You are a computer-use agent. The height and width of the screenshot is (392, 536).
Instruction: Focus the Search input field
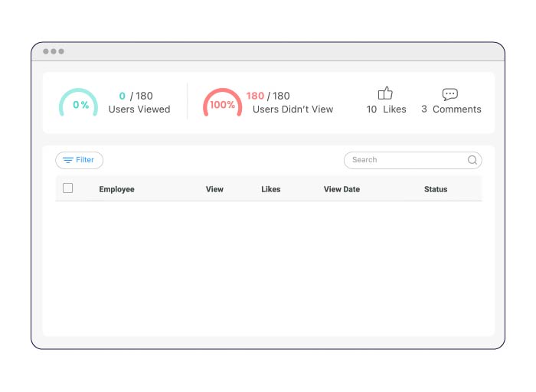[413, 160]
